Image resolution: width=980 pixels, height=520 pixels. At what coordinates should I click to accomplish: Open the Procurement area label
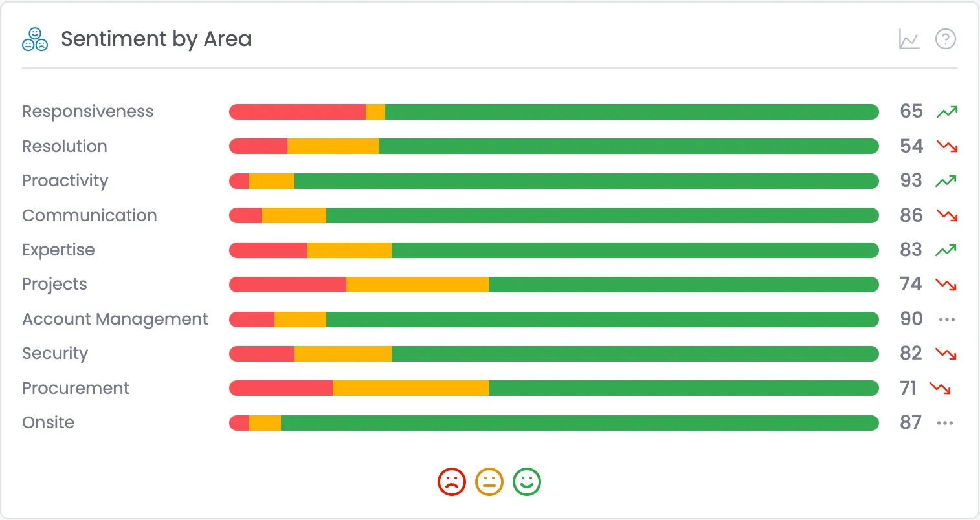(76, 388)
